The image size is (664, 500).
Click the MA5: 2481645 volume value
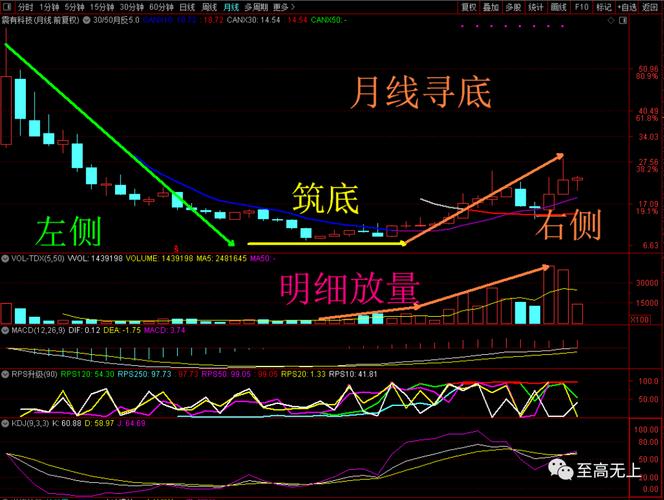tap(221, 258)
